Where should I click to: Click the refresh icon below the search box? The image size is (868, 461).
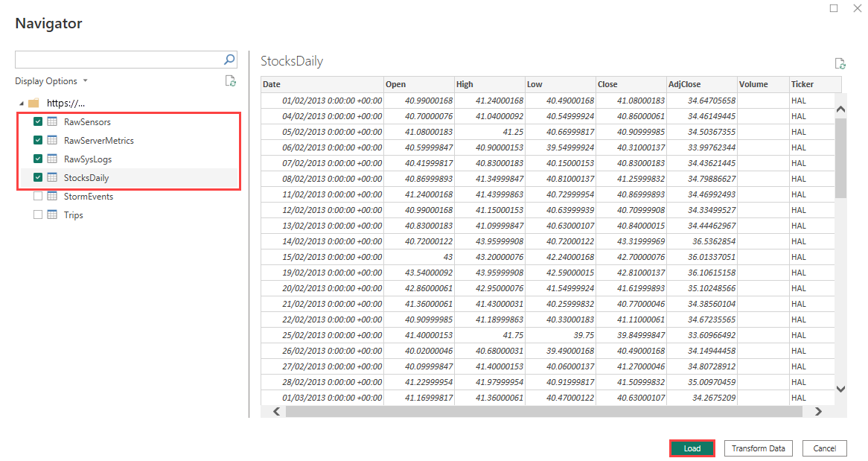230,80
